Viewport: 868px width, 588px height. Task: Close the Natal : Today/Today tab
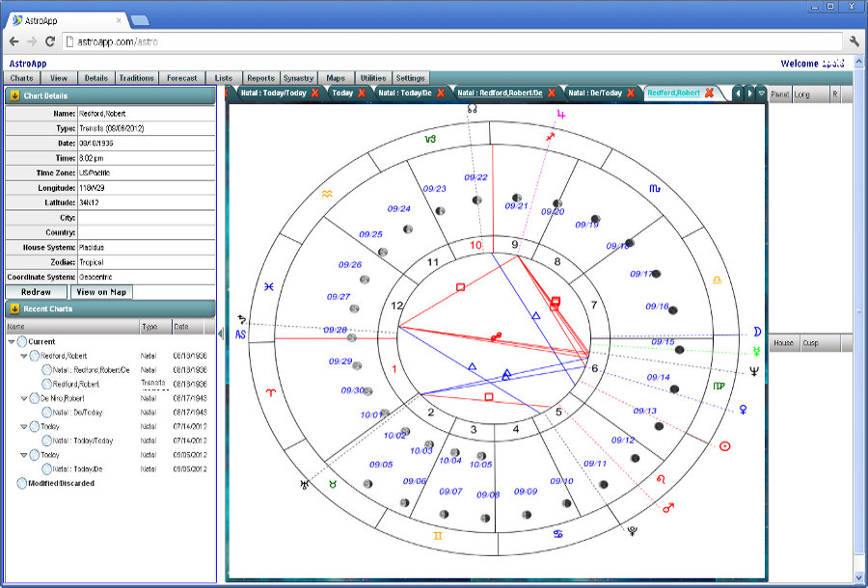314,94
